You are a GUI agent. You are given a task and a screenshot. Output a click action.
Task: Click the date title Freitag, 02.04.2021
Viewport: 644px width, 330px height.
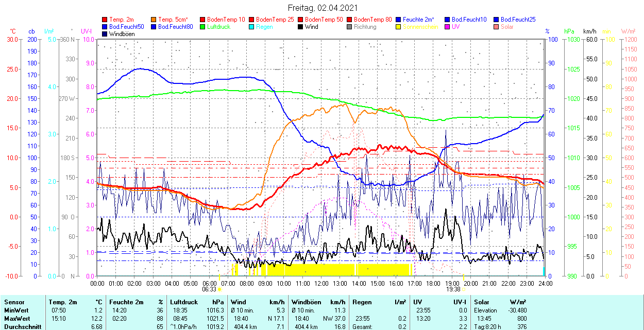(x=322, y=8)
